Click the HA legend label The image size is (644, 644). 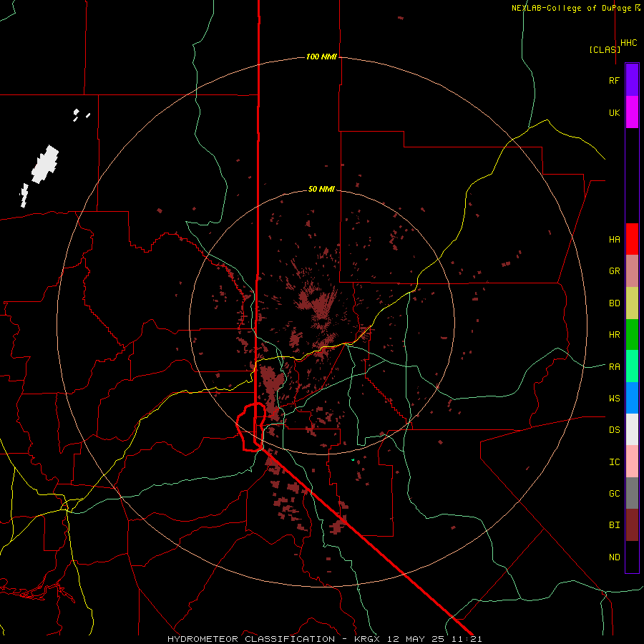pos(614,240)
